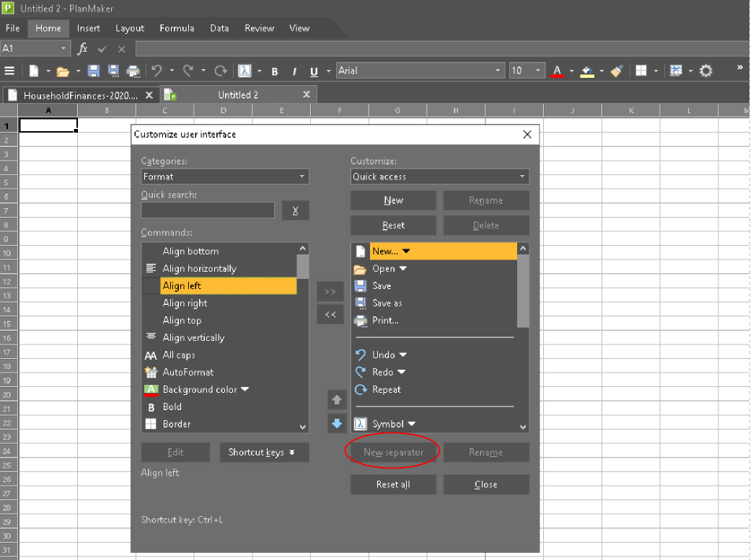
Task: Expand the Arial font name dropdown
Action: coord(498,71)
